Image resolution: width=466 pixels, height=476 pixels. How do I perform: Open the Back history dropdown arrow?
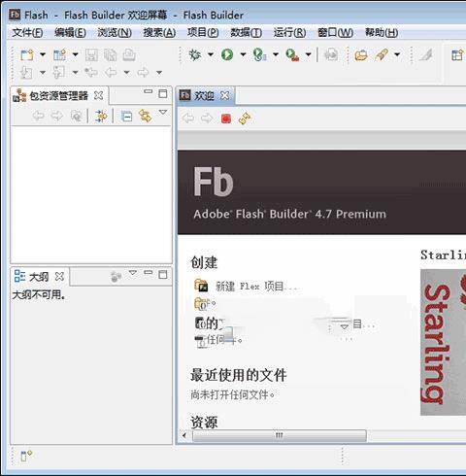[x=127, y=72]
